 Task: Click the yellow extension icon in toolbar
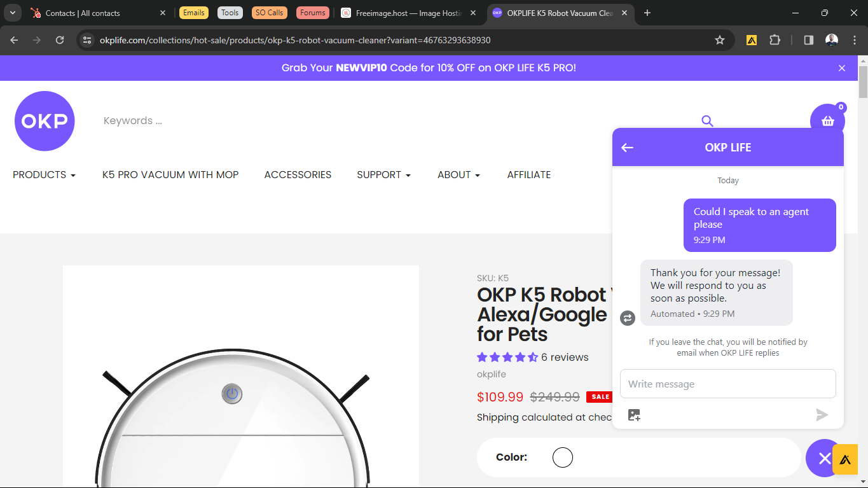click(752, 40)
